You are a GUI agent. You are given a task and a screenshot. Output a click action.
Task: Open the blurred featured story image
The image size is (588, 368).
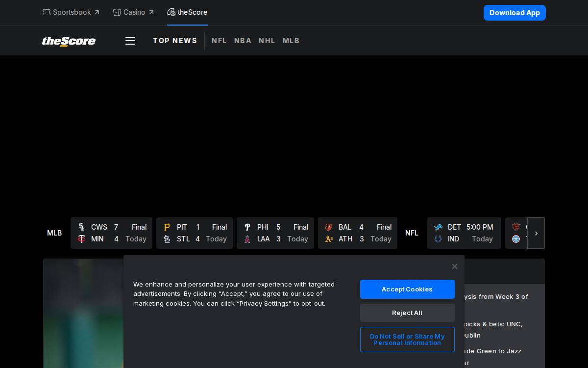coord(83,313)
